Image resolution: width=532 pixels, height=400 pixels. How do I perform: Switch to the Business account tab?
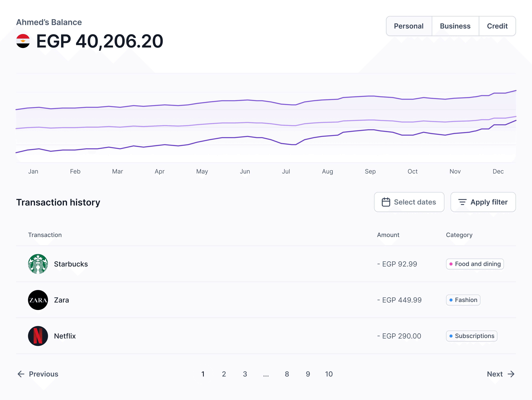click(455, 26)
